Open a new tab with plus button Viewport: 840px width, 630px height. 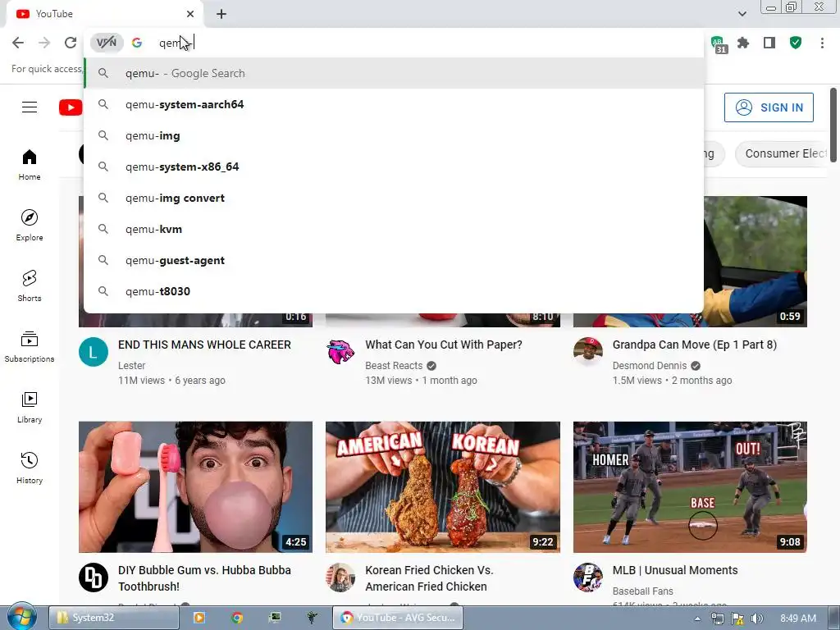tap(221, 14)
